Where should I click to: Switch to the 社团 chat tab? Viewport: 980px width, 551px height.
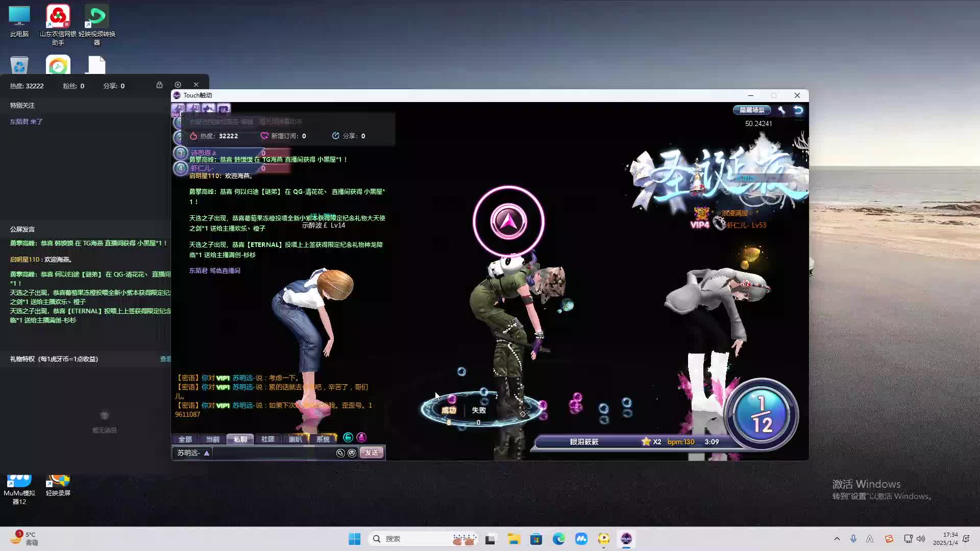[x=267, y=439]
